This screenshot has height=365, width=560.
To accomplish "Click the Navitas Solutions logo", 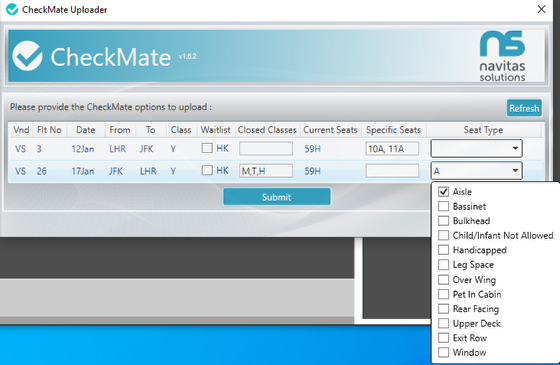I will click(x=502, y=56).
